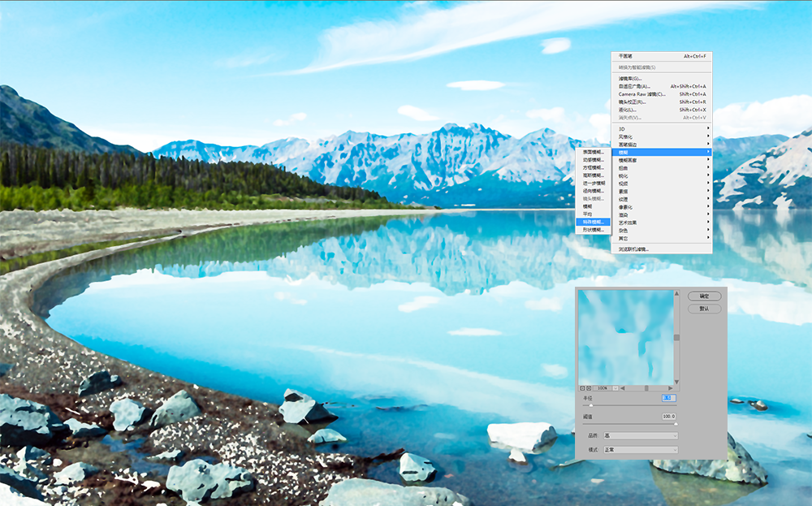Choose 特殊模糊... in the blur submenu
This screenshot has height=506, width=812.
pos(593,222)
